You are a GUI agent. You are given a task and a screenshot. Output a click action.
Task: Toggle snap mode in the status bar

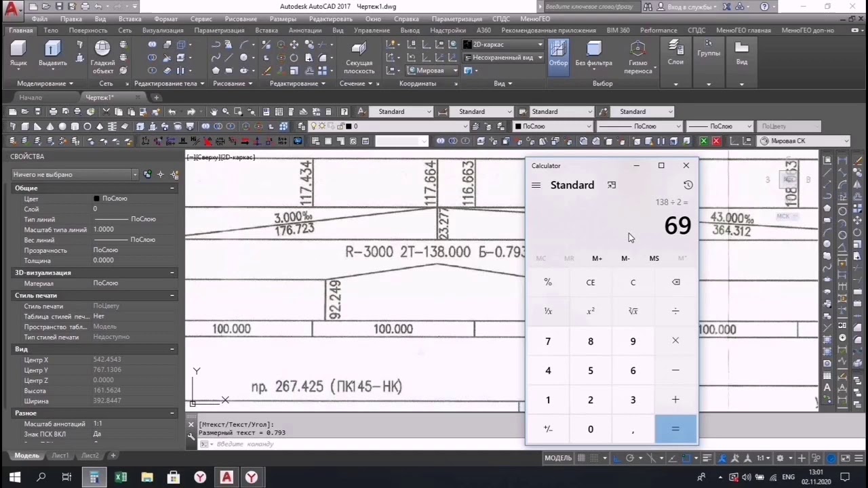pos(595,458)
